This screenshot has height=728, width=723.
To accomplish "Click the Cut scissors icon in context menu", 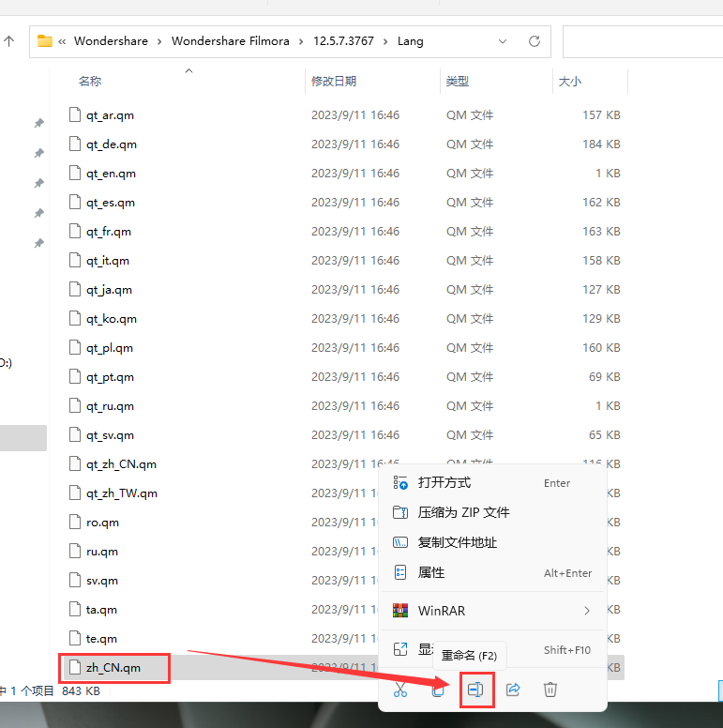I will (x=400, y=690).
